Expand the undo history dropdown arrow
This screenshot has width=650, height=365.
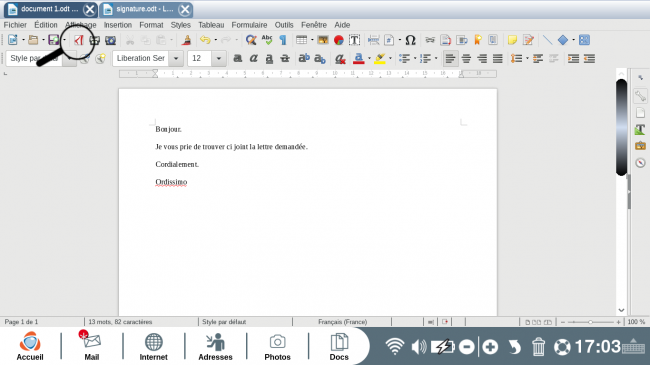pos(216,40)
